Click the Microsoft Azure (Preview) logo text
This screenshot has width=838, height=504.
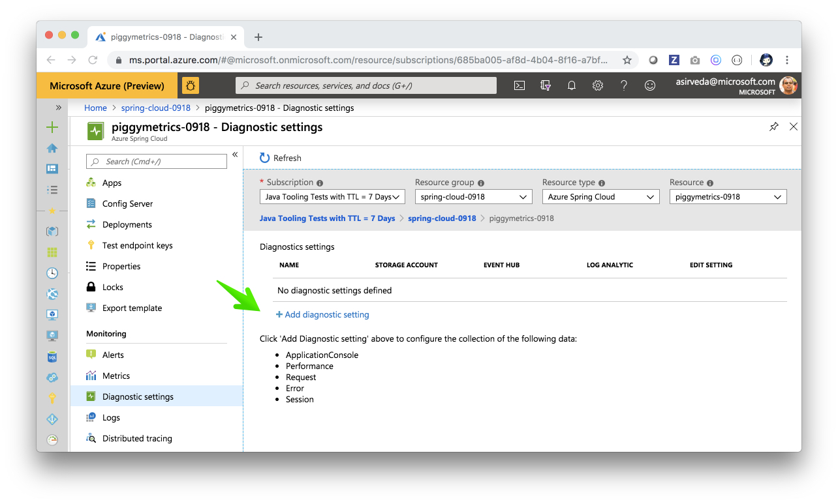(x=107, y=85)
